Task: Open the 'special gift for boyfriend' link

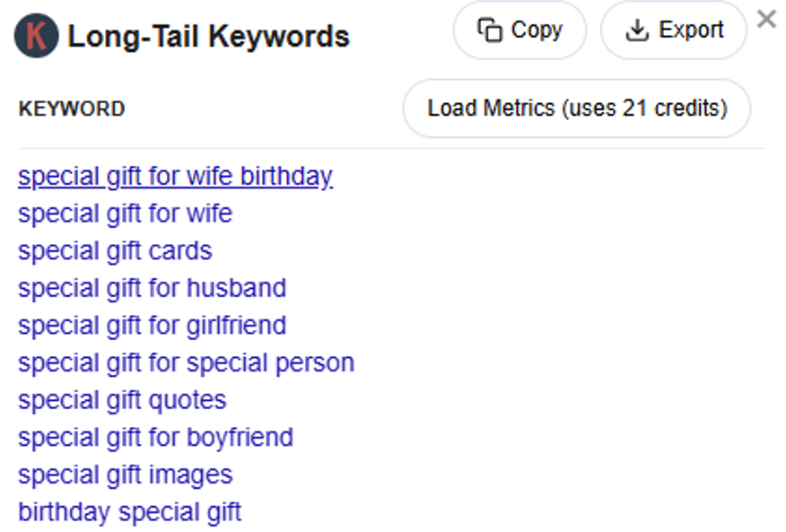Action: click(x=155, y=437)
